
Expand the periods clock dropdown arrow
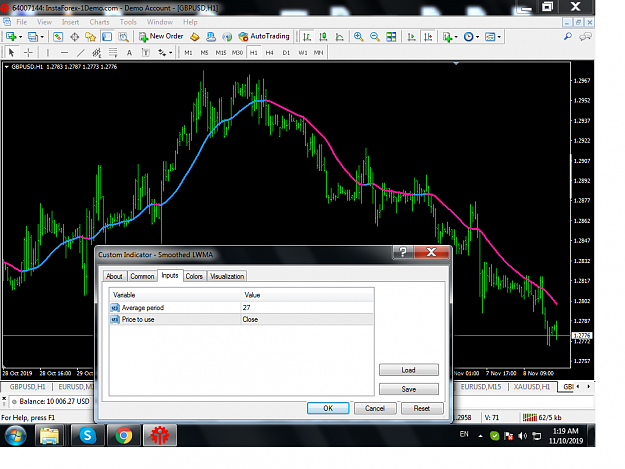478,37
